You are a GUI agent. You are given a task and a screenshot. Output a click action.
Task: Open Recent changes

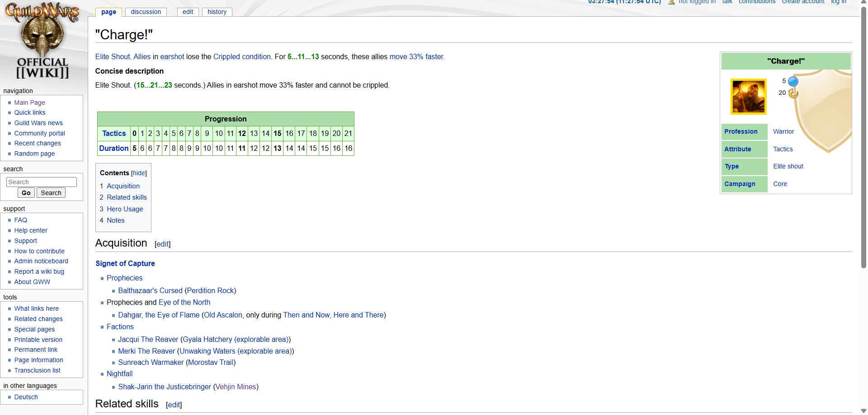point(38,143)
